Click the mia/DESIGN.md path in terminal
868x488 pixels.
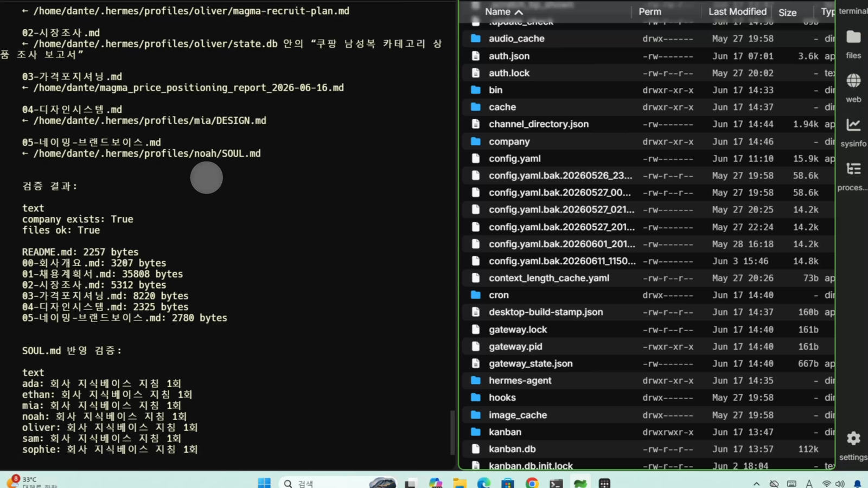point(150,120)
